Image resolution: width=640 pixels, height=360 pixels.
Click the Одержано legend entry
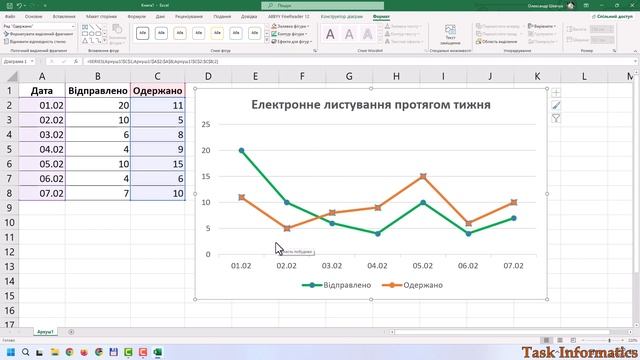pyautogui.click(x=412, y=285)
